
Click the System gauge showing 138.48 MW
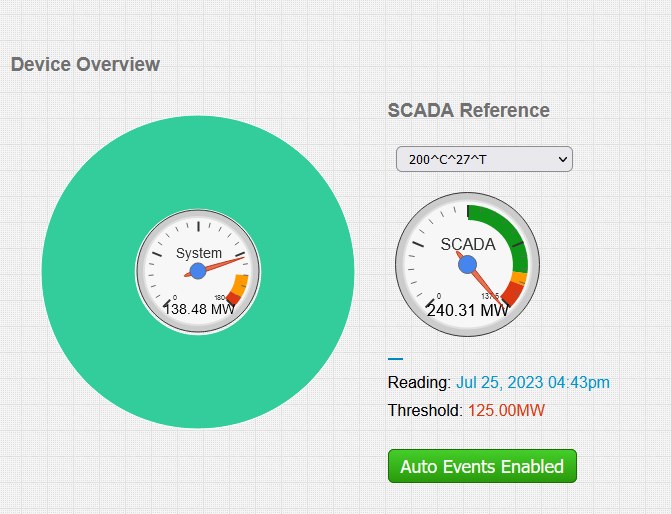(198, 271)
